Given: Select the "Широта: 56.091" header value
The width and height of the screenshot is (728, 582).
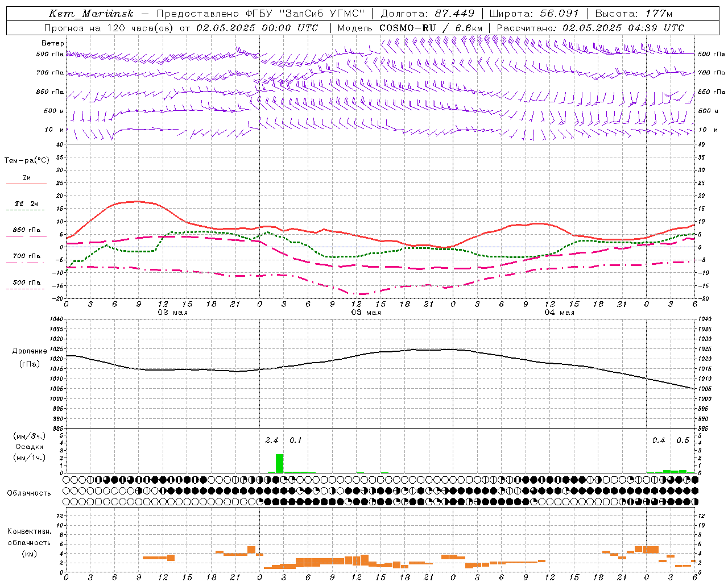Looking at the screenshot, I should pos(534,14).
